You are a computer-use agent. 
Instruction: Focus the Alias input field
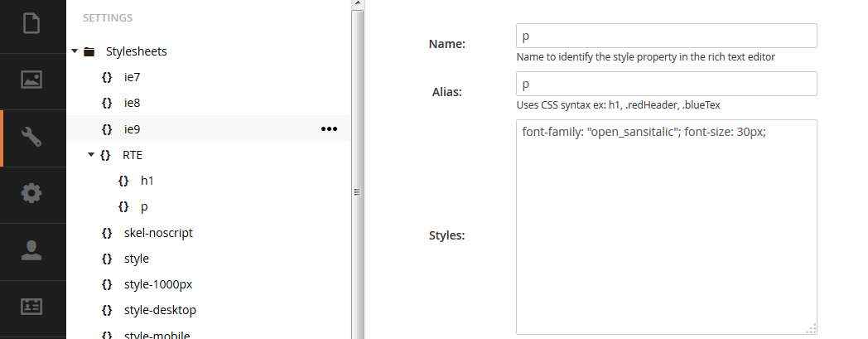point(667,84)
